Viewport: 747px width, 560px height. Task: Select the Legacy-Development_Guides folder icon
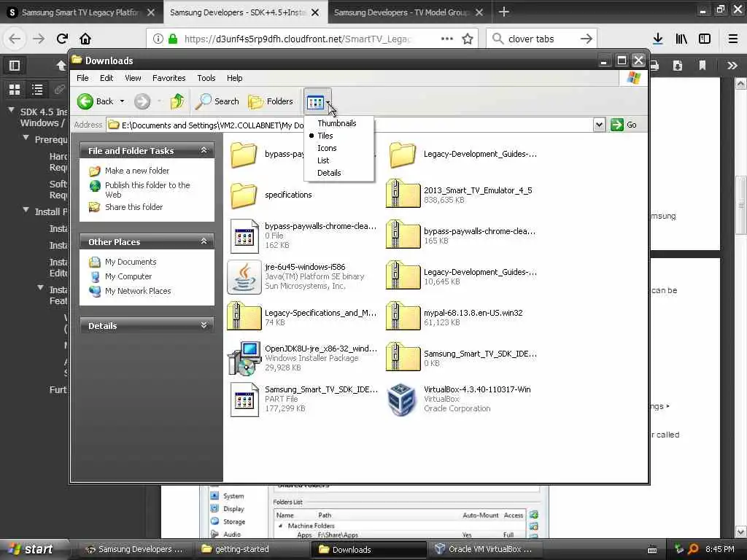[403, 154]
